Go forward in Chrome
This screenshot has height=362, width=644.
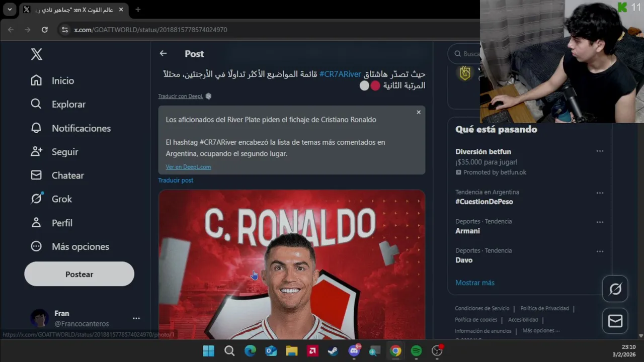27,30
